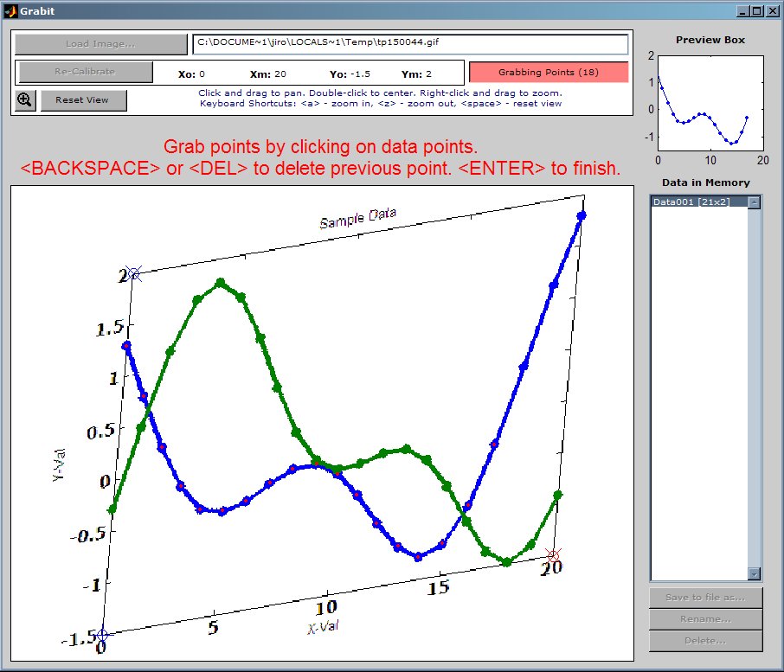This screenshot has height=672, width=784.
Task: Click the Delete button below the data list
Action: (704, 641)
